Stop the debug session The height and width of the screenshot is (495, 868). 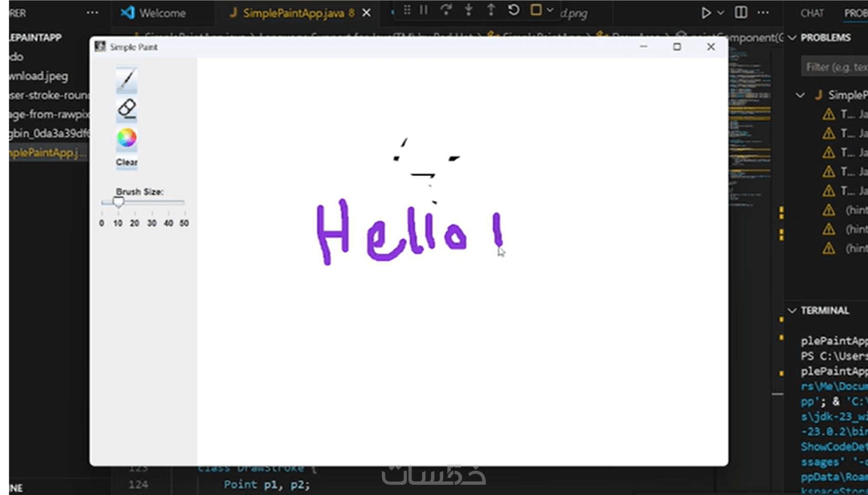[536, 10]
